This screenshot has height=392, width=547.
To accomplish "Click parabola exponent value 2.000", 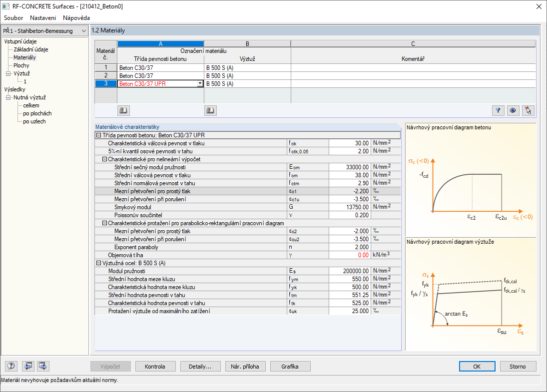I will coord(350,247).
